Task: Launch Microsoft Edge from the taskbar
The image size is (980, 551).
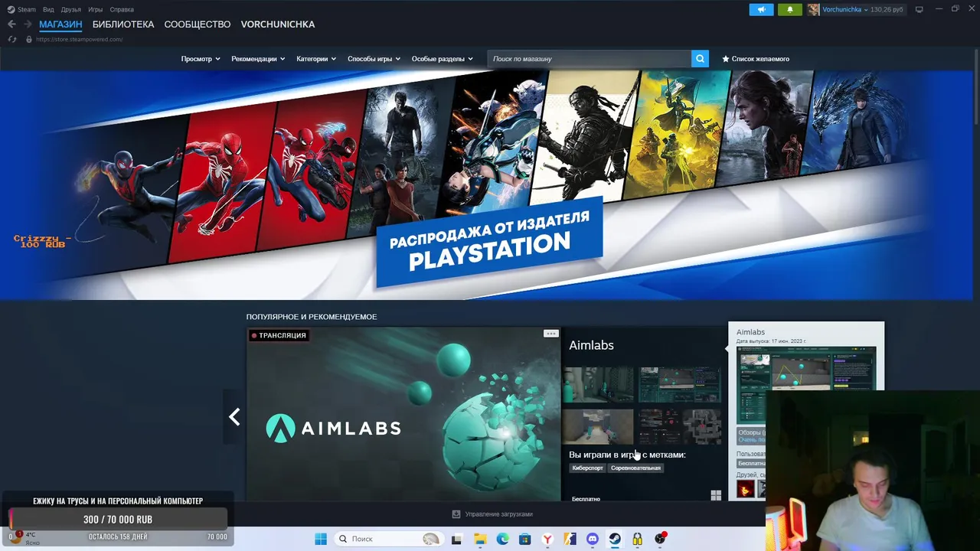Action: point(502,539)
